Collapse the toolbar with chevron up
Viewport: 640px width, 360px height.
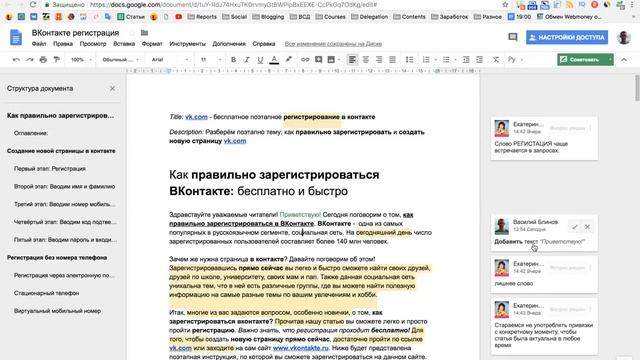click(x=624, y=60)
